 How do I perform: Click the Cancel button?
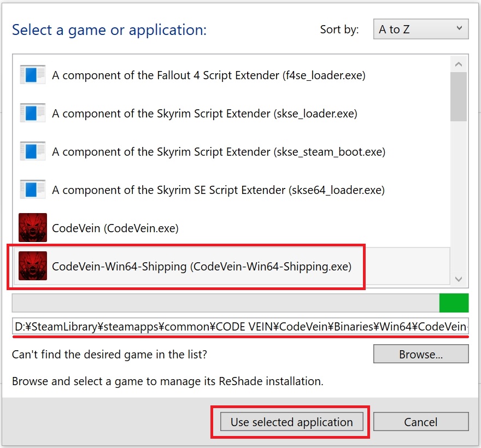420,422
